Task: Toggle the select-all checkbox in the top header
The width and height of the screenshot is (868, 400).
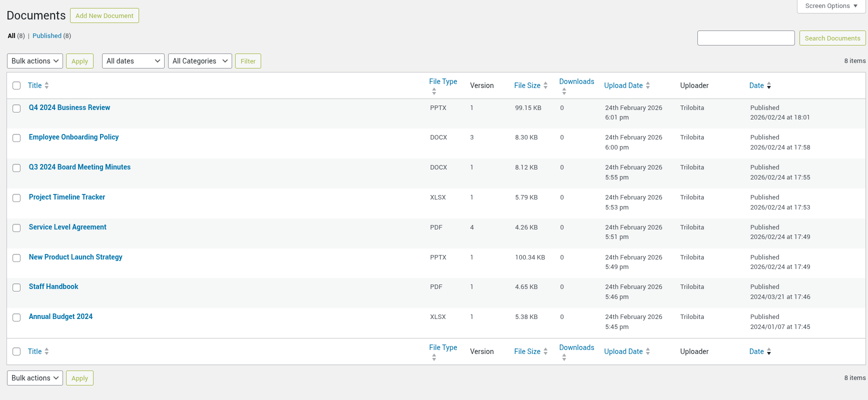Action: pyautogui.click(x=17, y=85)
